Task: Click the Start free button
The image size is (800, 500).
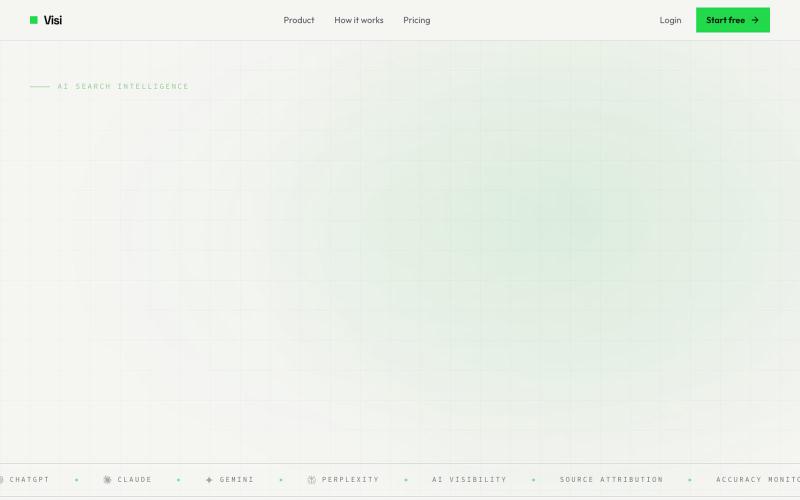Action: coord(733,20)
